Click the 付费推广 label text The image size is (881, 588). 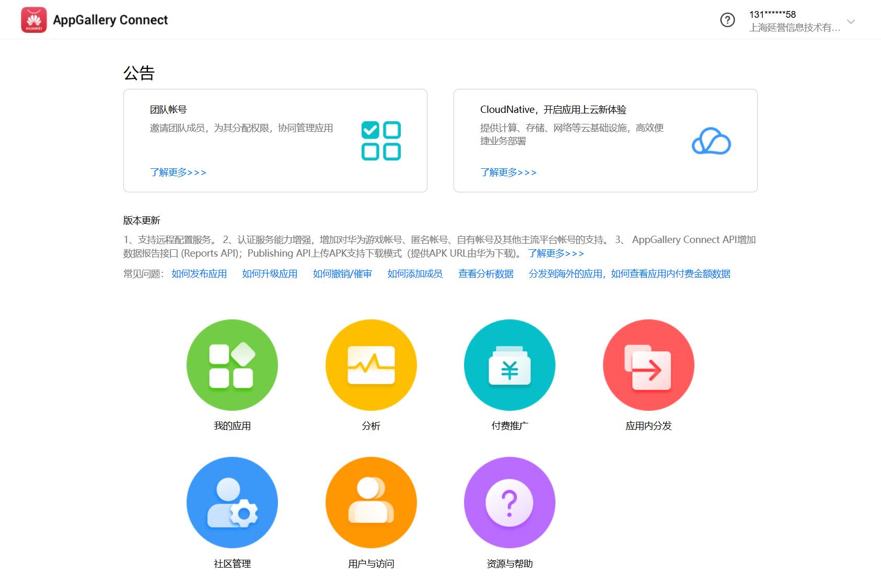(x=509, y=426)
